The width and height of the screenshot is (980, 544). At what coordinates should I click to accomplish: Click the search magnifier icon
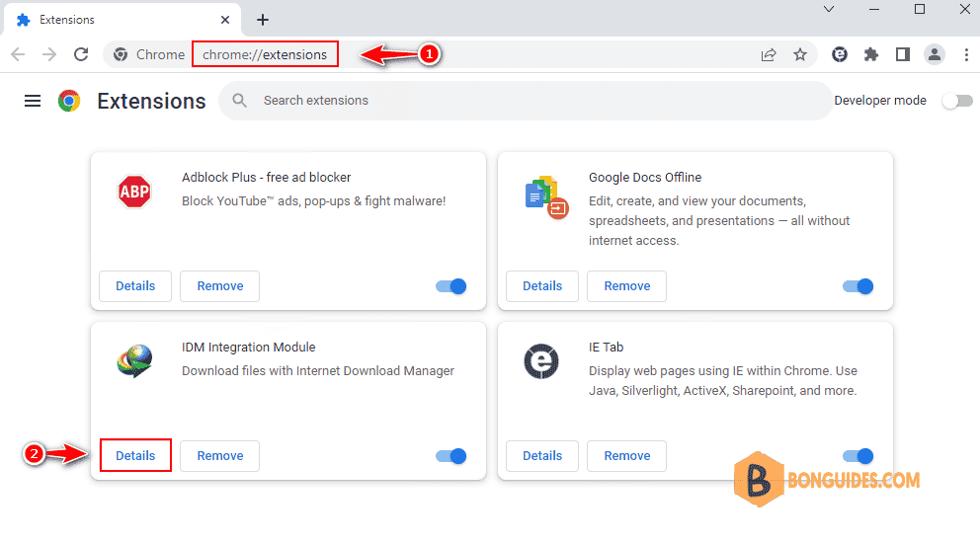[239, 100]
